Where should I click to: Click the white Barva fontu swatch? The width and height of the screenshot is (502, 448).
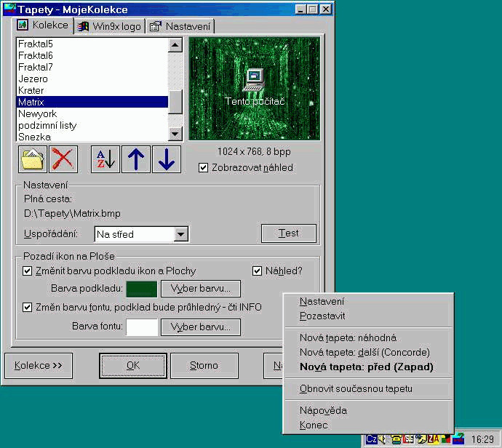click(x=142, y=327)
